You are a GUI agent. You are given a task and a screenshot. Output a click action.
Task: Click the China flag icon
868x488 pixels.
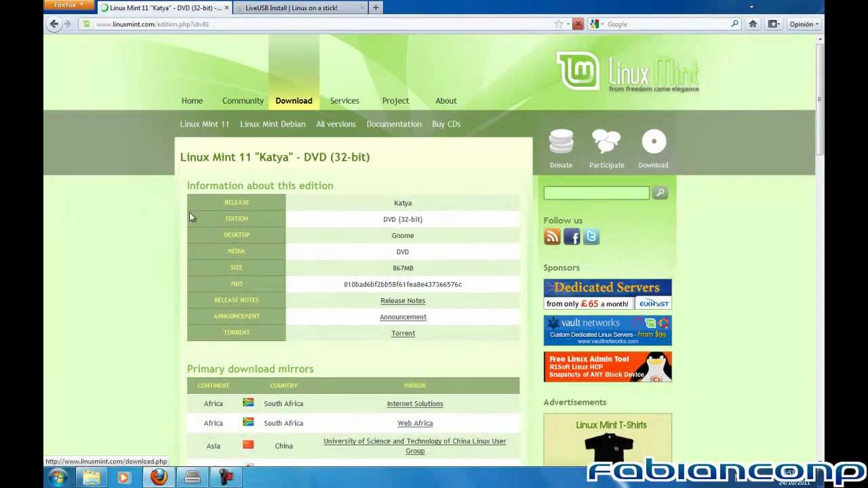pos(248,445)
